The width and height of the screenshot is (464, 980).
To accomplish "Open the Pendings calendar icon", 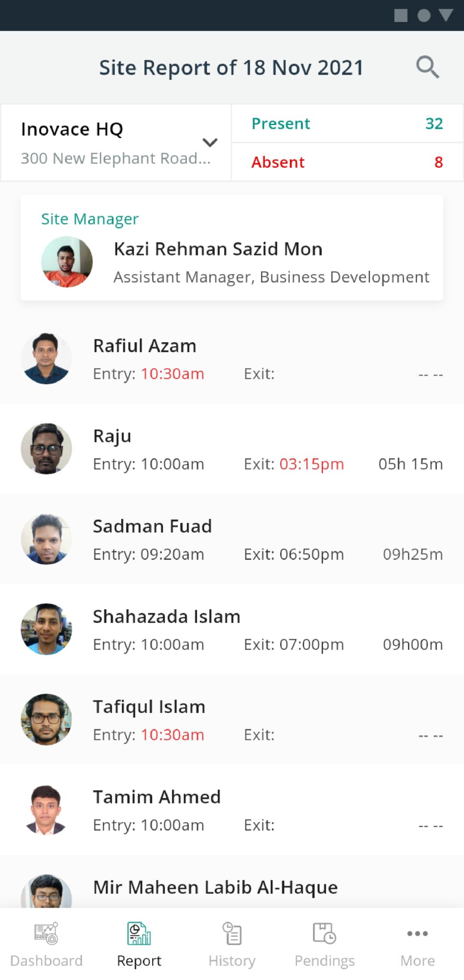I will (x=324, y=933).
